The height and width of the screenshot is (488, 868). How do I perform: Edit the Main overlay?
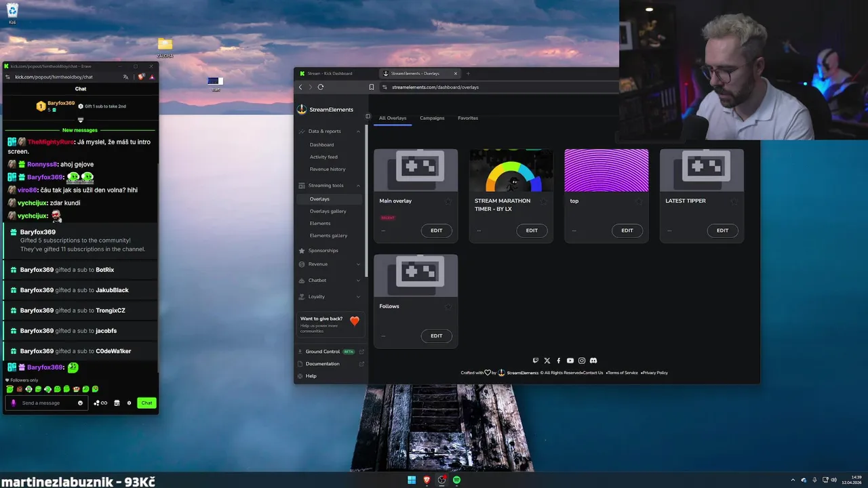[x=436, y=230]
